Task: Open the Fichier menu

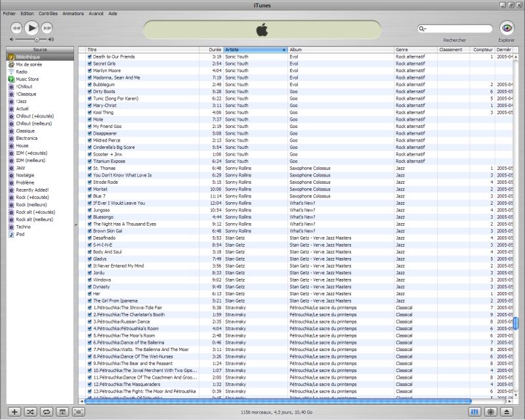Action: tap(9, 13)
